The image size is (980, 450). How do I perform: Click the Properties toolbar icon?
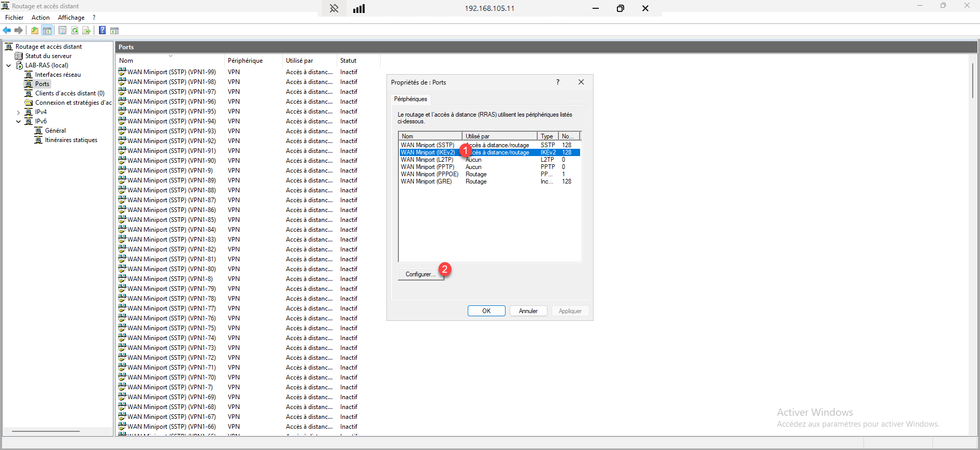coord(62,31)
